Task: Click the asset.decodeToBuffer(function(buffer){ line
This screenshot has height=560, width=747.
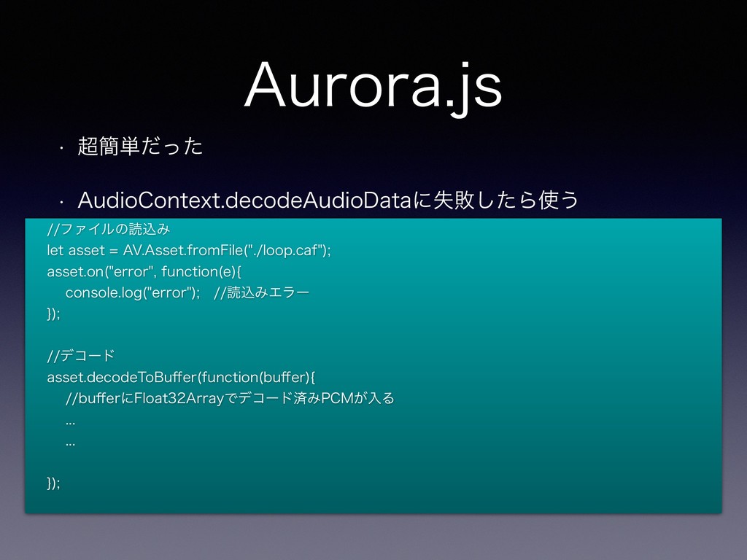Action: 181,377
